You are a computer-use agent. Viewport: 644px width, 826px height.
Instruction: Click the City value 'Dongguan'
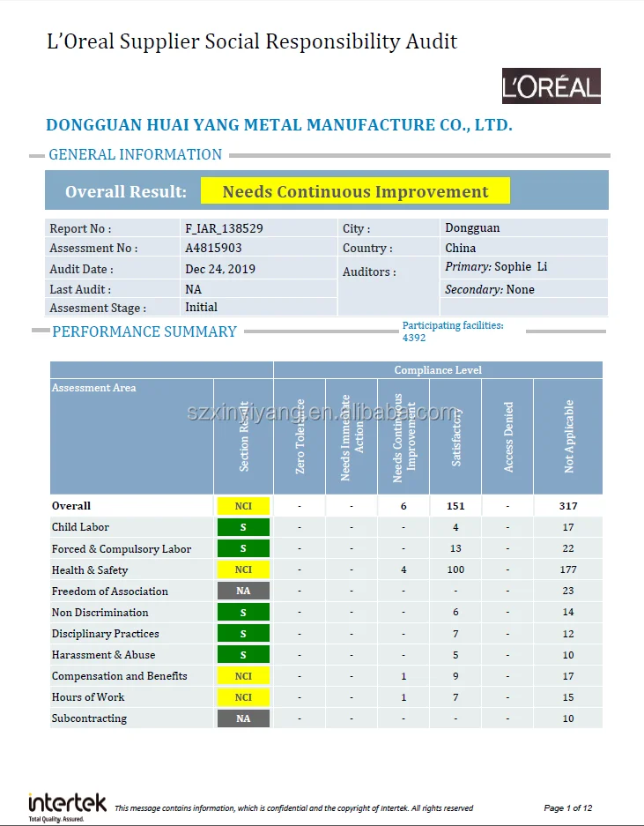pyautogui.click(x=472, y=228)
